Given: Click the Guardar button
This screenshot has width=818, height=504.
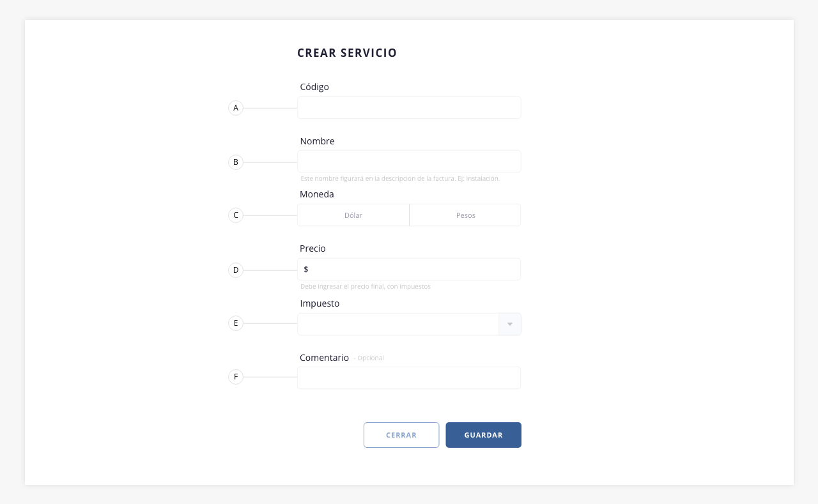Looking at the screenshot, I should (484, 435).
